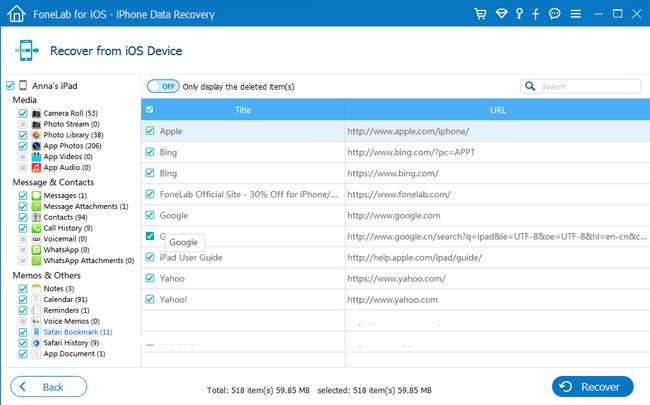This screenshot has width=650, height=405.
Task: Uncheck the select-all checkbox in Title header
Action: [x=150, y=109]
